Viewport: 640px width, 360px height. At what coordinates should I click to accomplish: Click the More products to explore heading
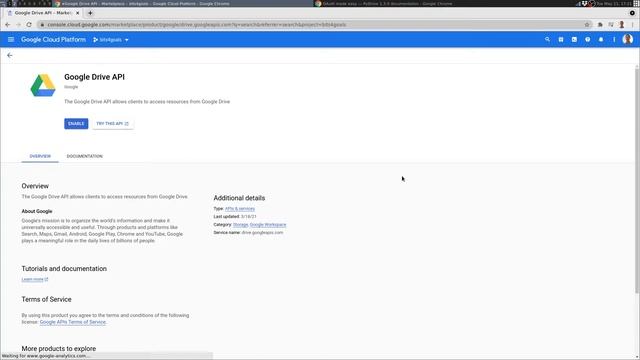[x=59, y=349]
